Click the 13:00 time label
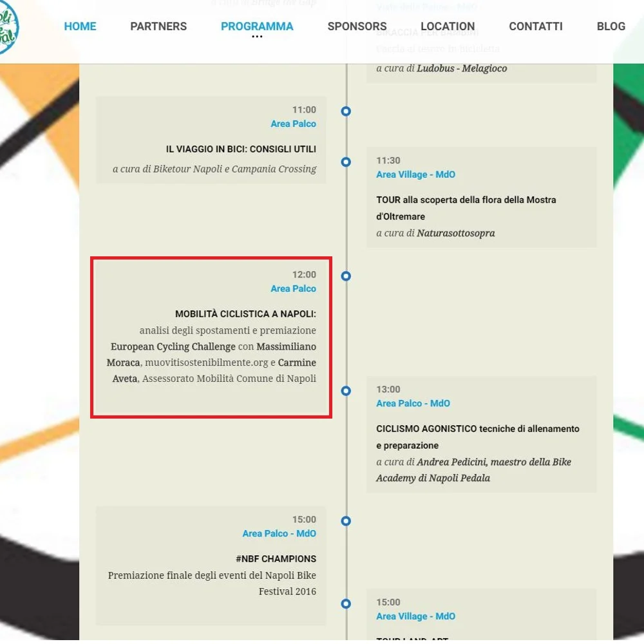This screenshot has height=644, width=644. coord(388,390)
